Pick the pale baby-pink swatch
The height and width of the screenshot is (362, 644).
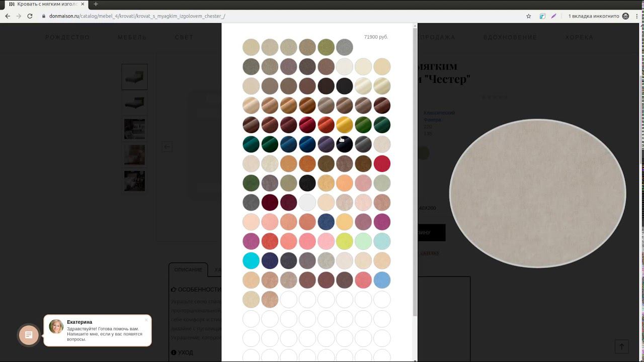point(326,241)
